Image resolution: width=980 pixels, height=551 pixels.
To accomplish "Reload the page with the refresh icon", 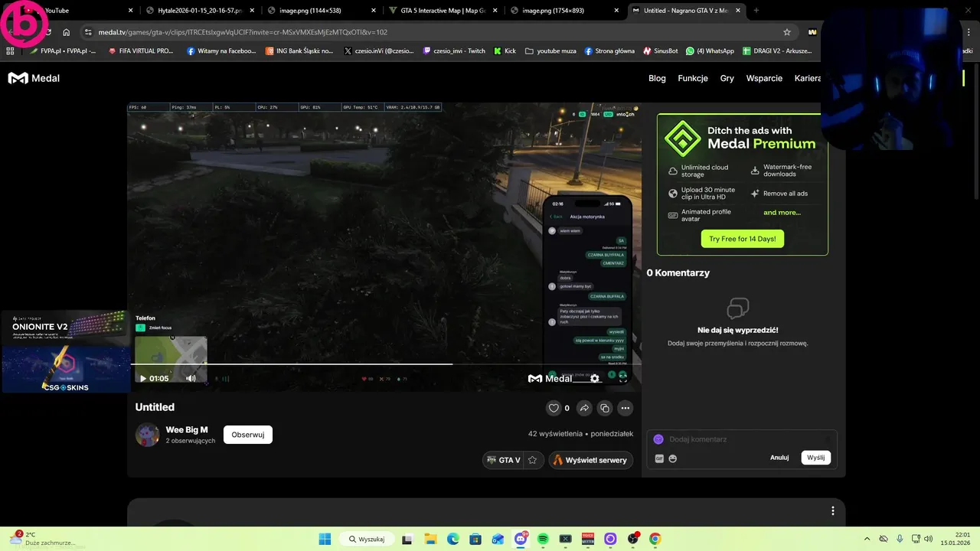I will coord(47,32).
